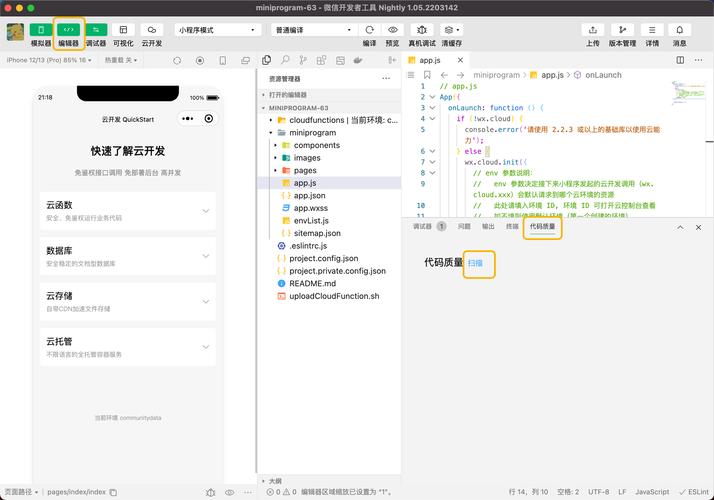Close the app.js editor tab

point(460,60)
